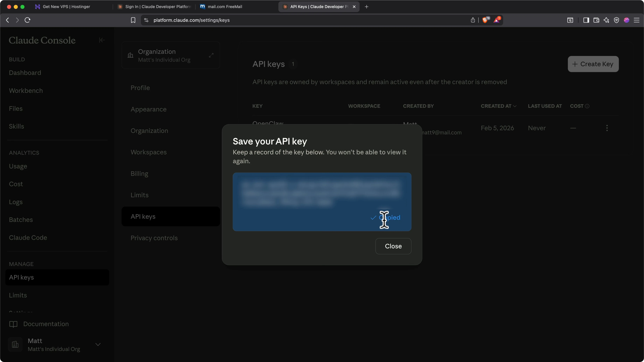Open the Brave wallet icon
Screen dimensions: 644x362
[596, 20]
